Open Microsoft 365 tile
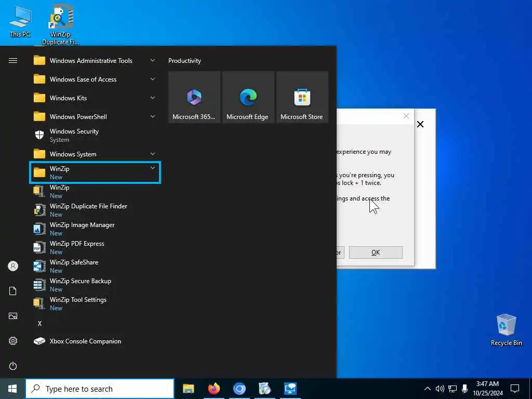The height and width of the screenshot is (399, 532). [194, 97]
